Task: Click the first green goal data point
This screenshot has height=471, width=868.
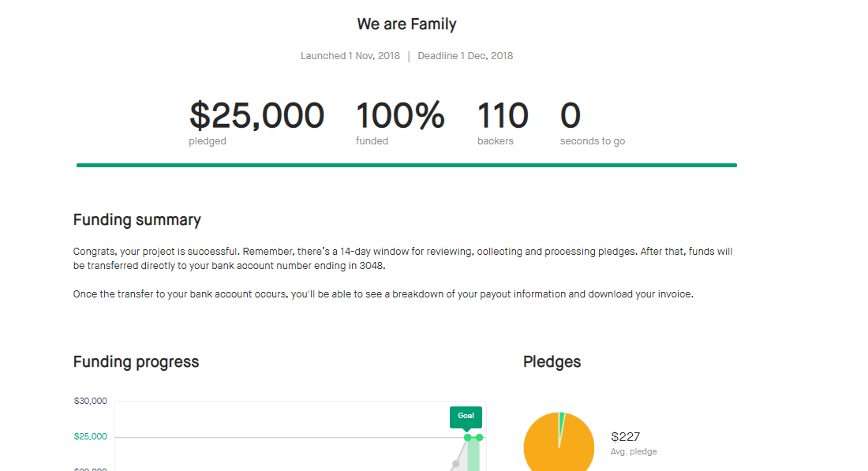Action: point(468,437)
